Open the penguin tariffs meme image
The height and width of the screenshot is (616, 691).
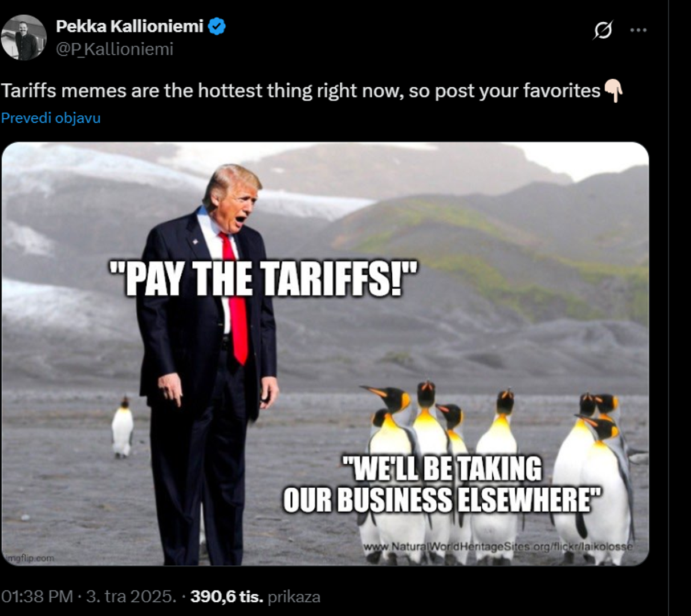point(325,354)
